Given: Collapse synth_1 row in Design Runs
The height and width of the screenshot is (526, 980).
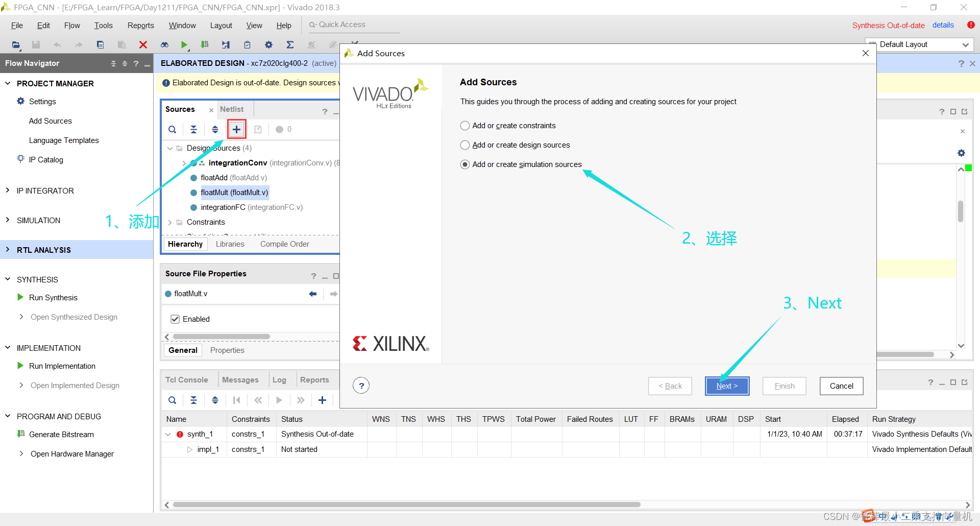Looking at the screenshot, I should click(168, 434).
